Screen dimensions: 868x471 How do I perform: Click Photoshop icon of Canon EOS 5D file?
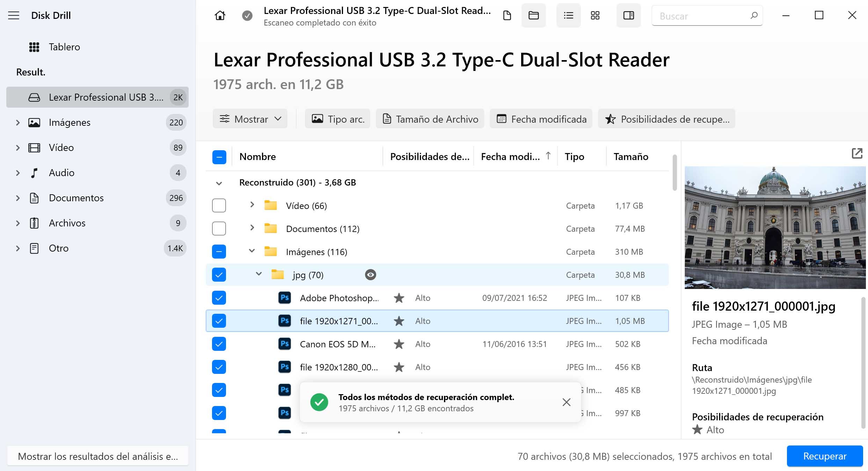coord(285,344)
